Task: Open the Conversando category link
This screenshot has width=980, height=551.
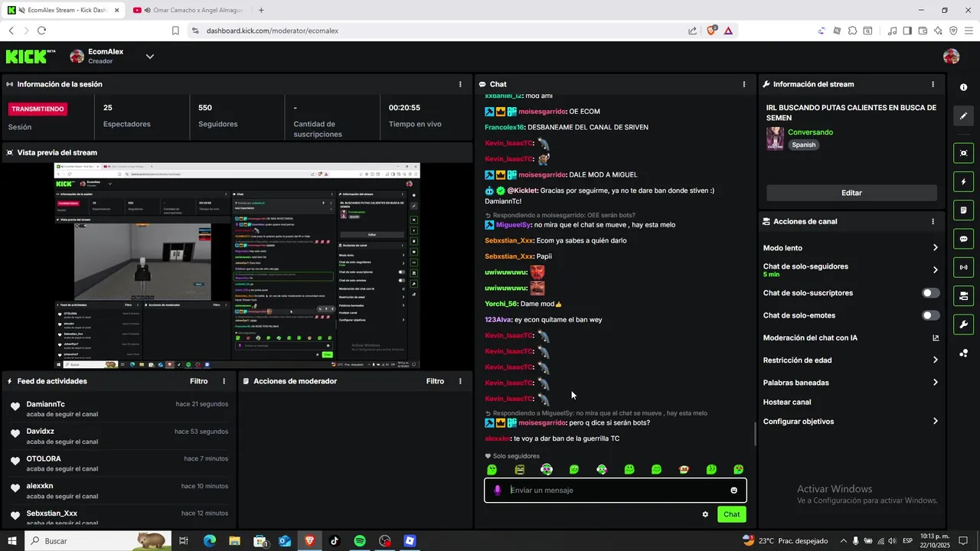Action: pyautogui.click(x=810, y=132)
